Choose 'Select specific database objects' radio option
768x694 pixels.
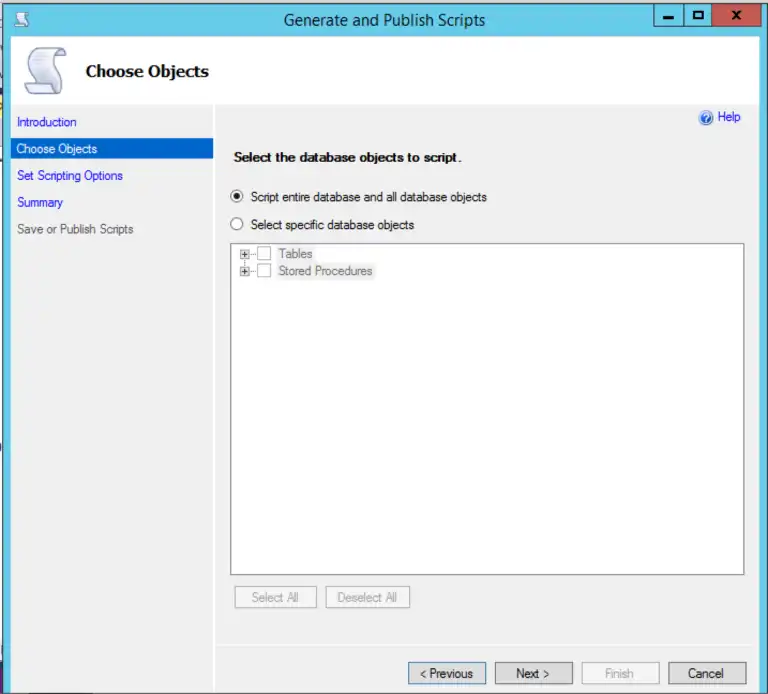(237, 225)
